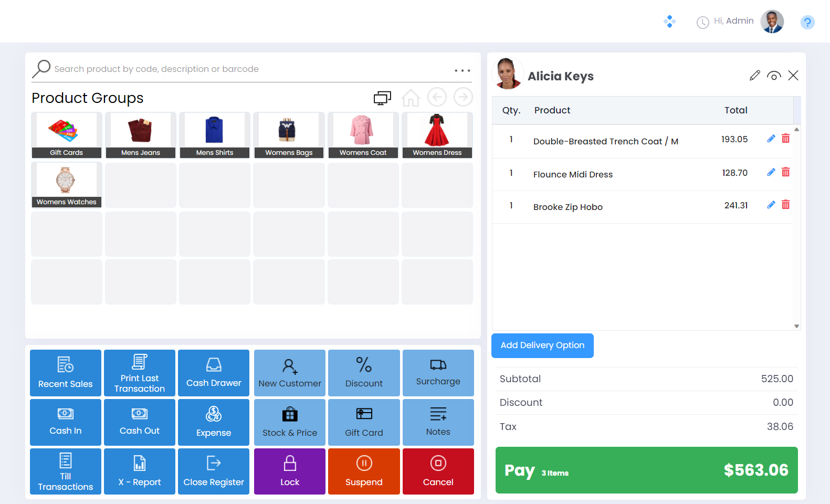This screenshot has width=830, height=504.
Task: Apply a Discount to the sale
Action: click(x=364, y=373)
